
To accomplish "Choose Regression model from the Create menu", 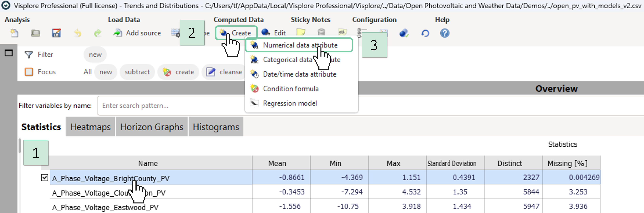I will click(x=302, y=103).
